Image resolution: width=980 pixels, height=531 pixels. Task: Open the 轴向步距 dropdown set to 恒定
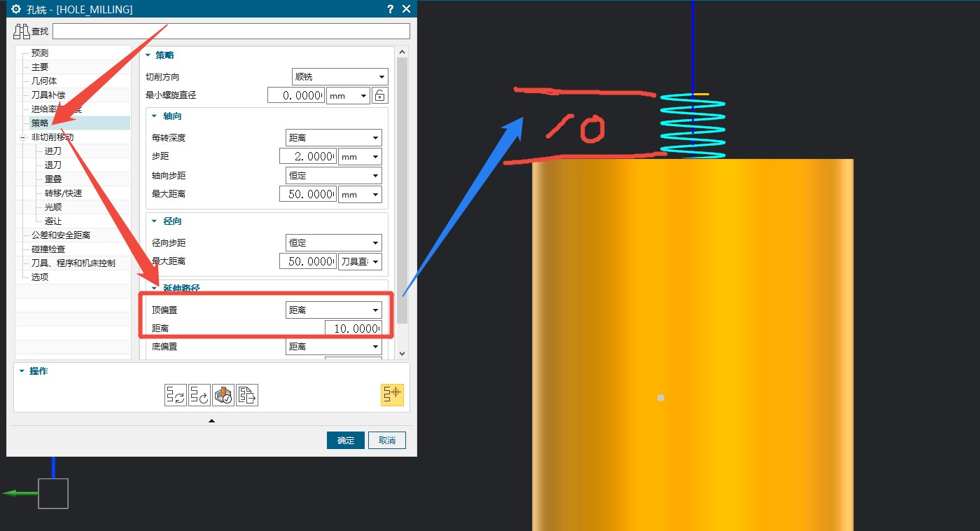334,175
